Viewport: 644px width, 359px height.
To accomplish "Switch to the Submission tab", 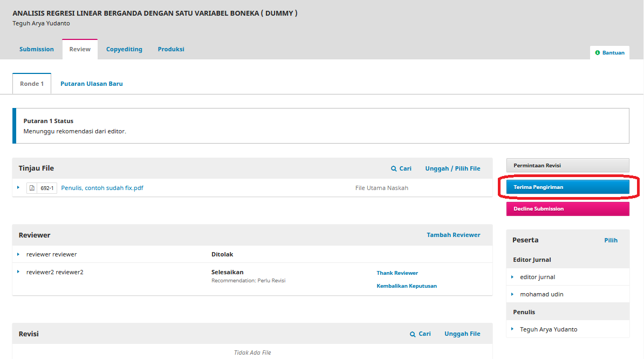I will tap(37, 49).
